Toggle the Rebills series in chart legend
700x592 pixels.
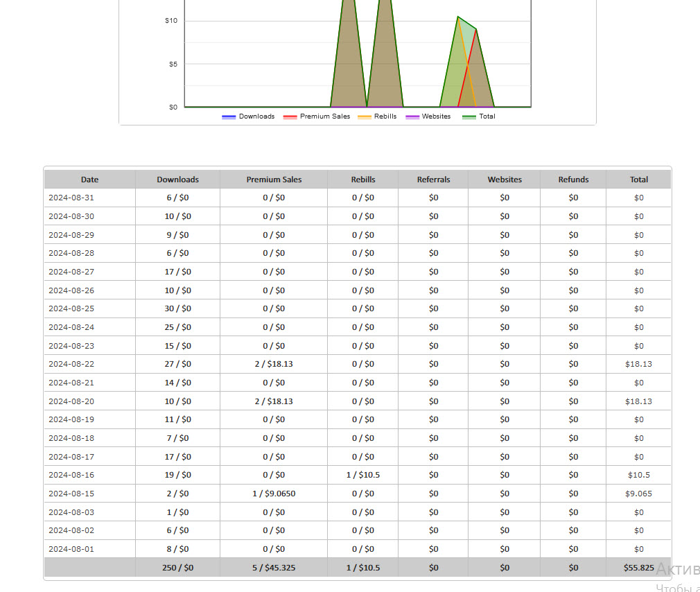377,116
